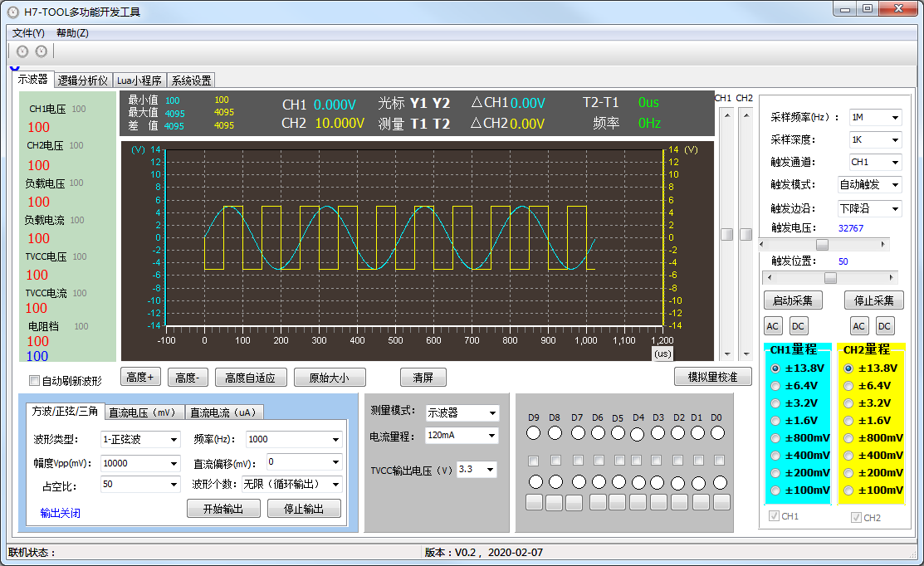Click the 输出关闭 status text

(60, 513)
